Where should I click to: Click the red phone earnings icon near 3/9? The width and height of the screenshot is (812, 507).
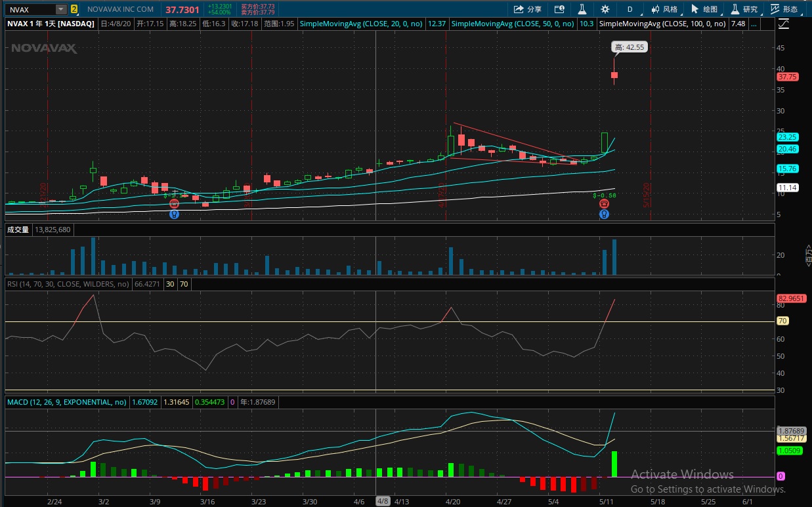[x=174, y=204]
